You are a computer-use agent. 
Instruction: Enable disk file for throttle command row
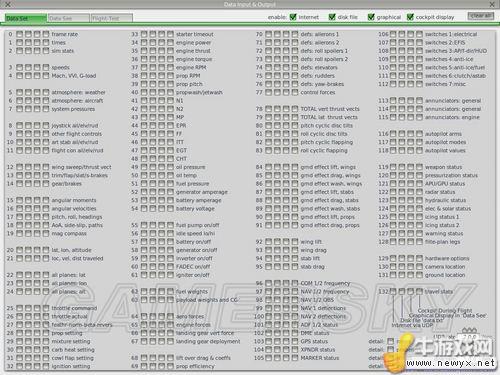(x=28, y=308)
